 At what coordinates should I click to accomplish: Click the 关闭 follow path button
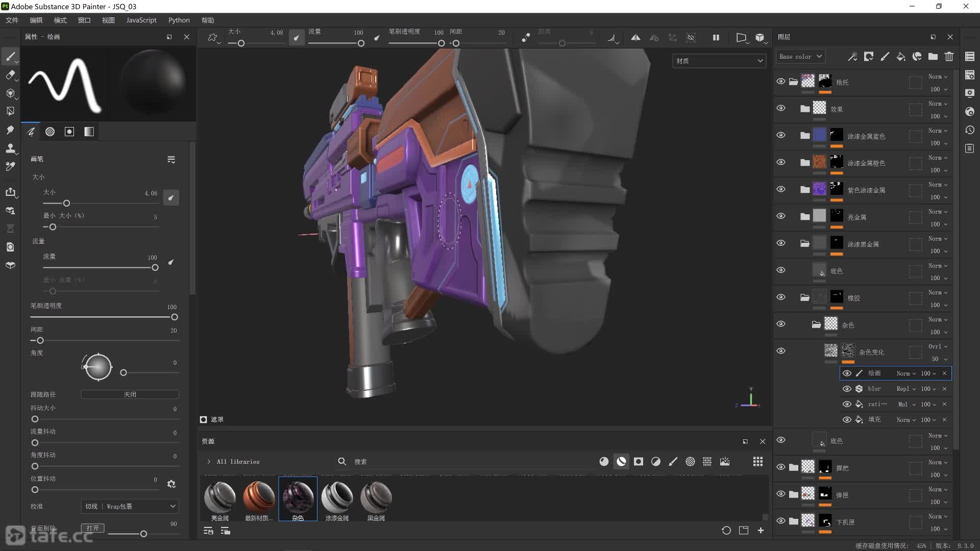130,394
